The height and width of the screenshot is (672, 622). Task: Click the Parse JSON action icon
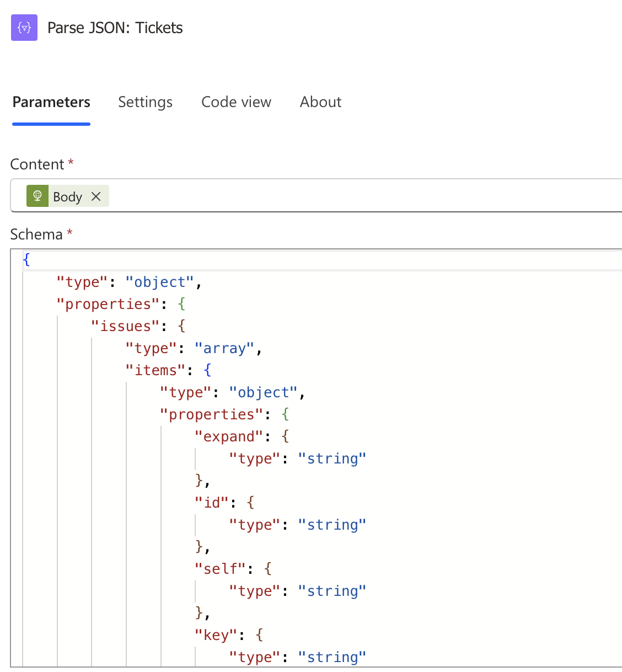click(x=24, y=28)
